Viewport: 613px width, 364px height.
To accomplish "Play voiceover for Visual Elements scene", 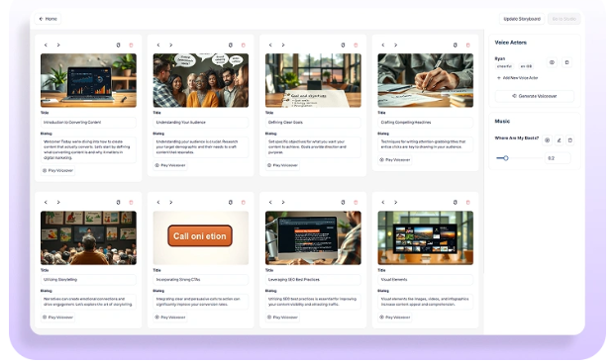I will pos(395,318).
